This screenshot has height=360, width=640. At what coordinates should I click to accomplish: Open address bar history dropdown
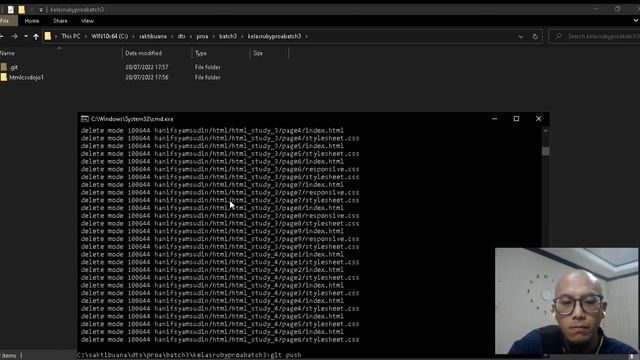[x=520, y=37]
